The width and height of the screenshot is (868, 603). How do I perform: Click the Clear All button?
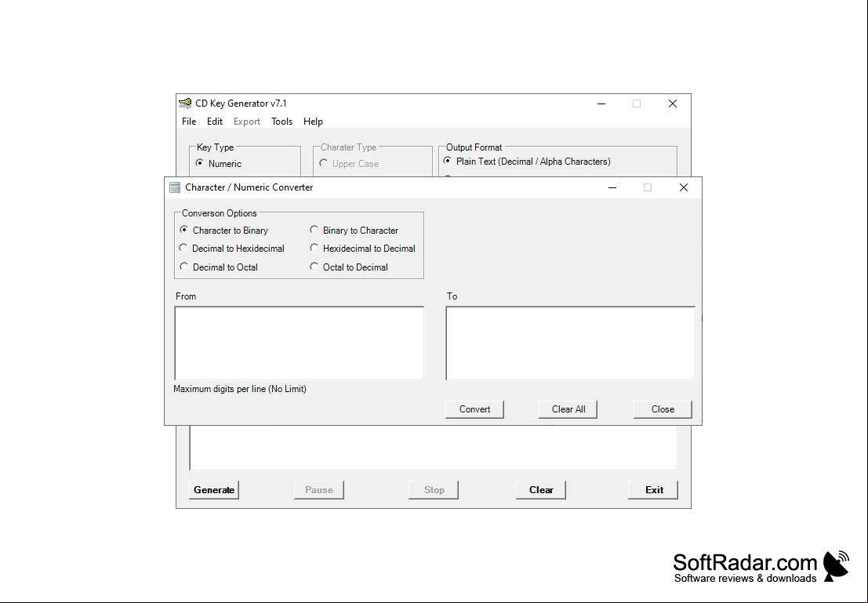568,409
